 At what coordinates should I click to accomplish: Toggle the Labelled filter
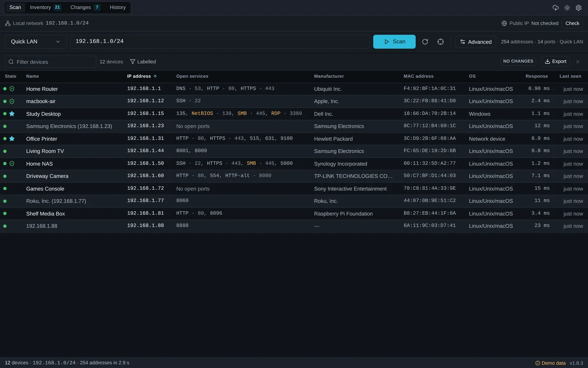coord(143,62)
